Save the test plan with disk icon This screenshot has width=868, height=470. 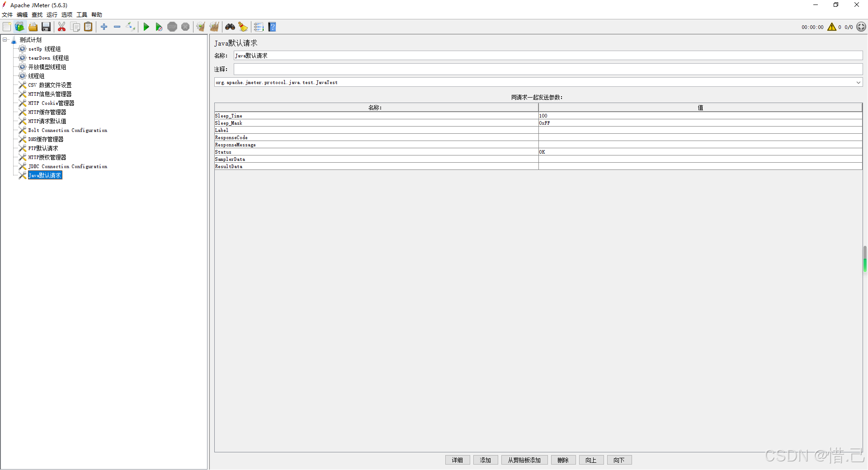[x=46, y=27]
